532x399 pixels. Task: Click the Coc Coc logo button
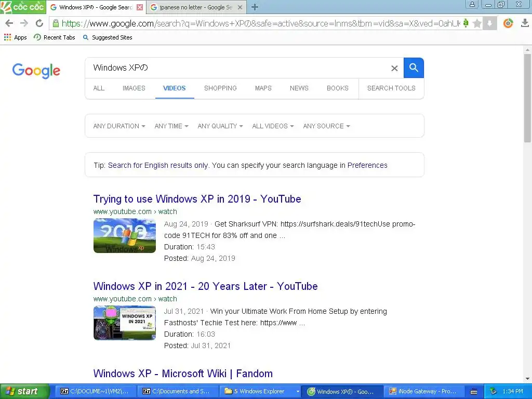(x=23, y=7)
